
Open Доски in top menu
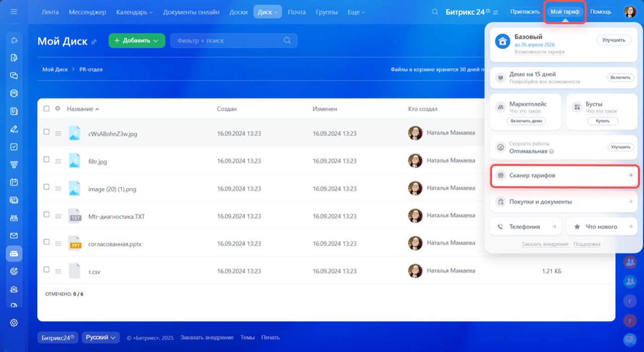point(238,12)
